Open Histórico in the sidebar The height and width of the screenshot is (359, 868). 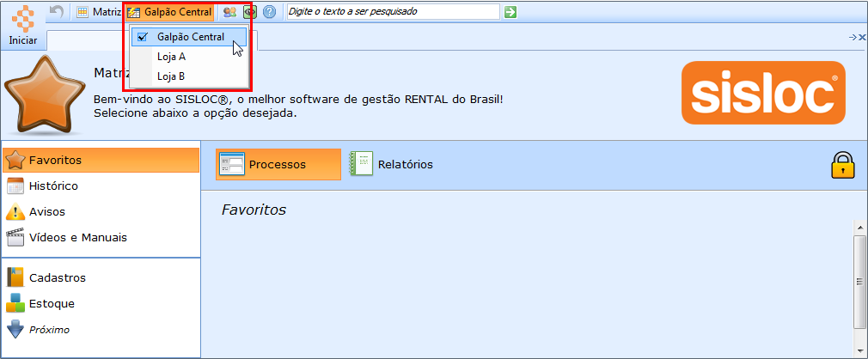tap(101, 186)
